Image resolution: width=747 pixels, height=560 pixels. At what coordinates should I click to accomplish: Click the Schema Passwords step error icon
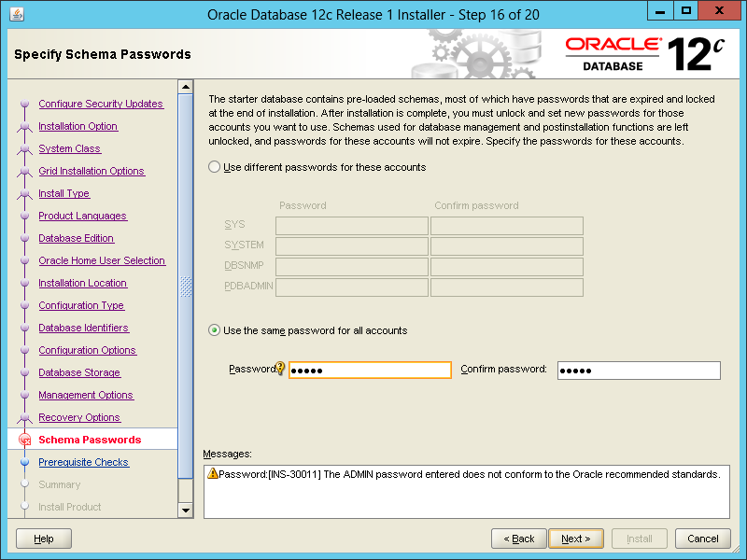pyautogui.click(x=25, y=440)
